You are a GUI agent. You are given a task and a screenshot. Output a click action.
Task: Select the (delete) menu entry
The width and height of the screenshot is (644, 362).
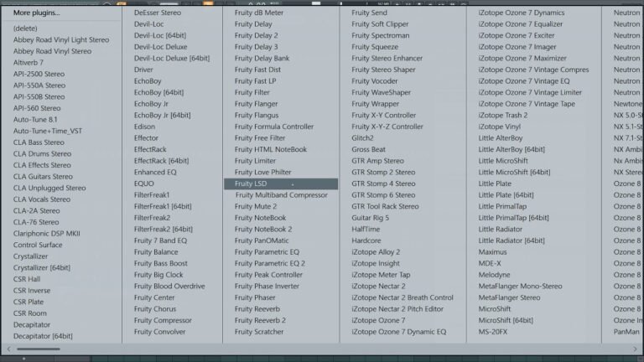[25, 28]
